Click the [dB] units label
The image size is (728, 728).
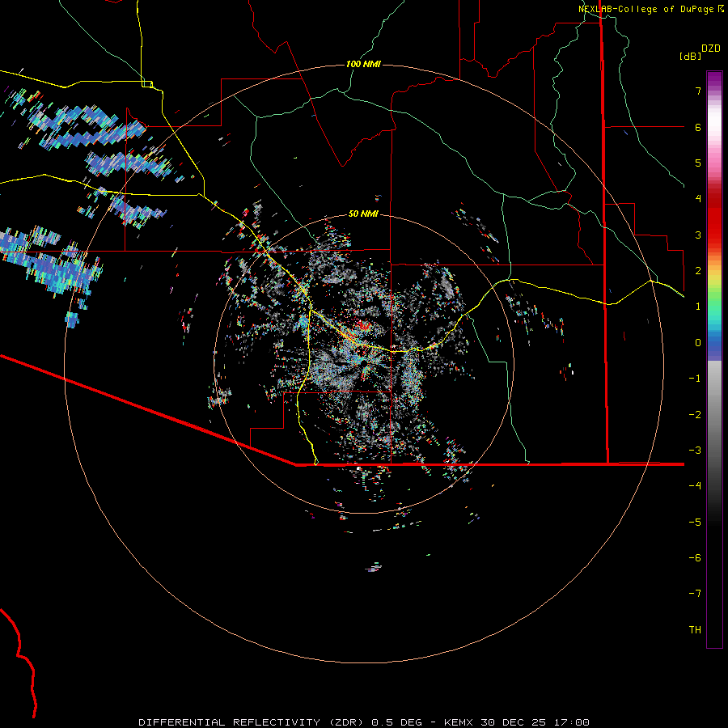[x=691, y=56]
